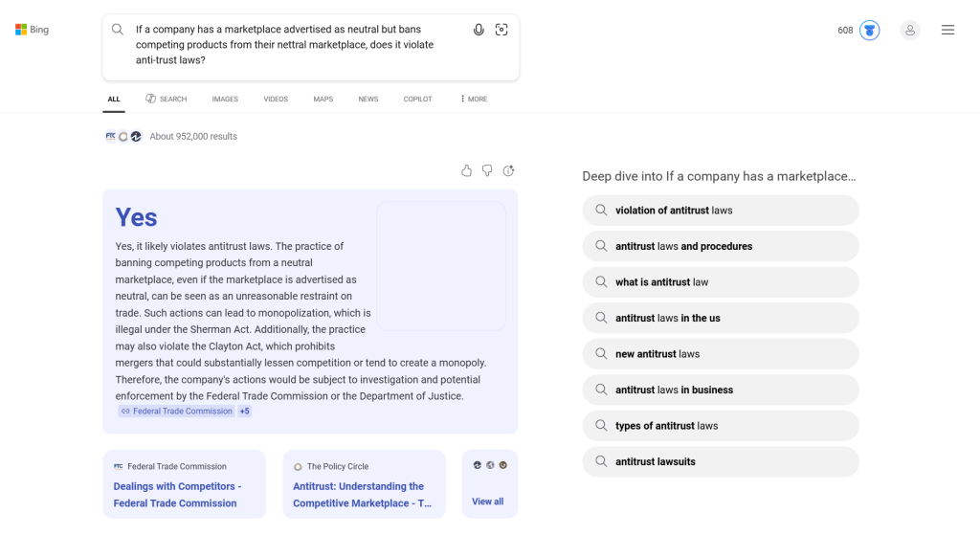The height and width of the screenshot is (535, 980).
Task: Open Dealings with Competitors FTC link
Action: (177, 495)
